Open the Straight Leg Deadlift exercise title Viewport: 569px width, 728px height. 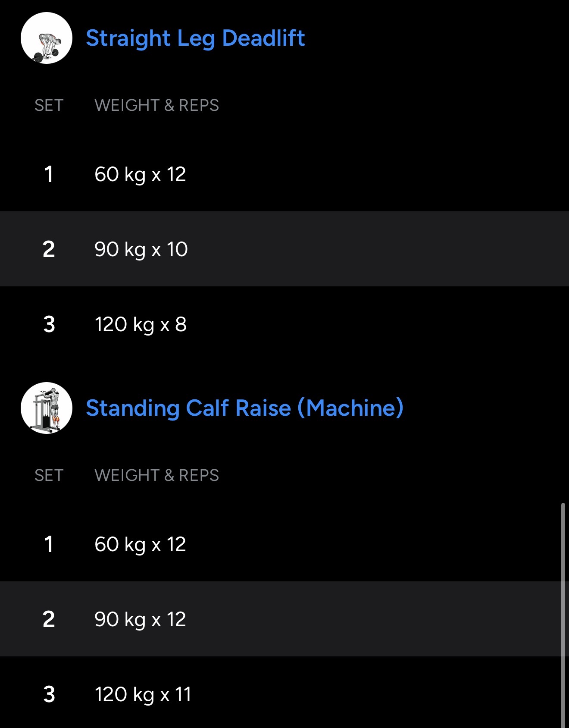(195, 38)
